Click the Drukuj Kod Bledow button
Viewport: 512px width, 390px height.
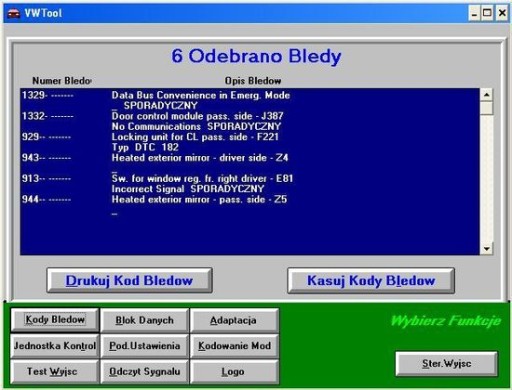tap(129, 280)
